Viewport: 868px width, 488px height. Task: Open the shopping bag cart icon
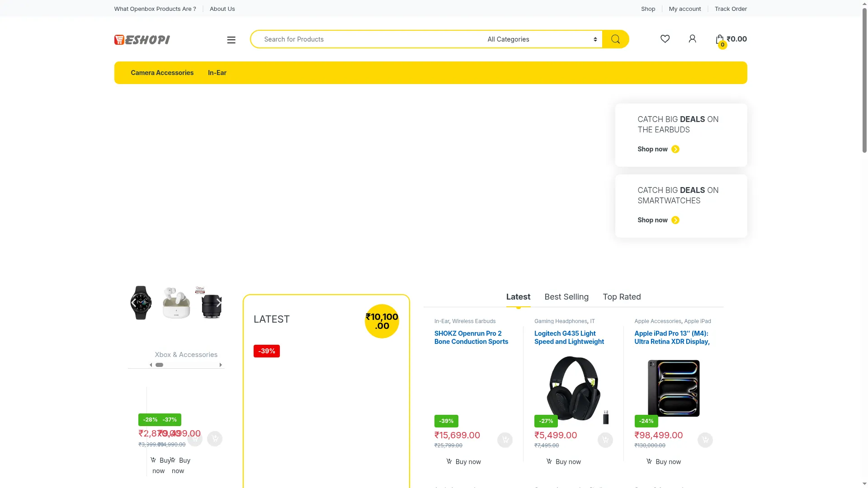[x=720, y=40]
